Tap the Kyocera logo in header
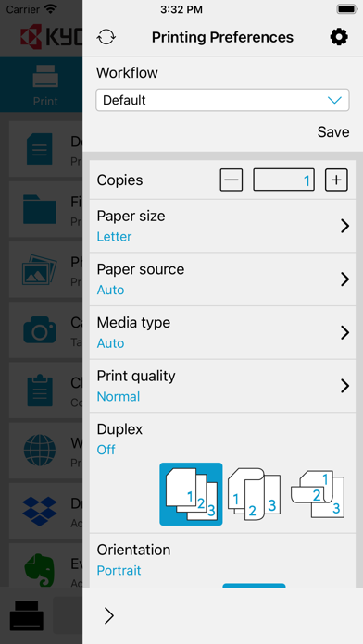The width and height of the screenshot is (363, 644). pos(51,37)
